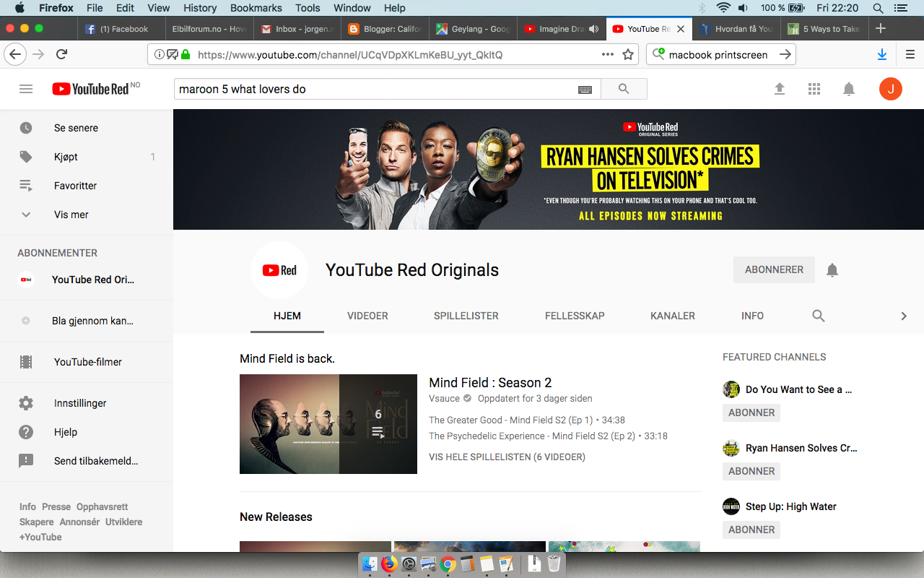Switch to the KANALER tab
The width and height of the screenshot is (924, 578).
tap(673, 316)
